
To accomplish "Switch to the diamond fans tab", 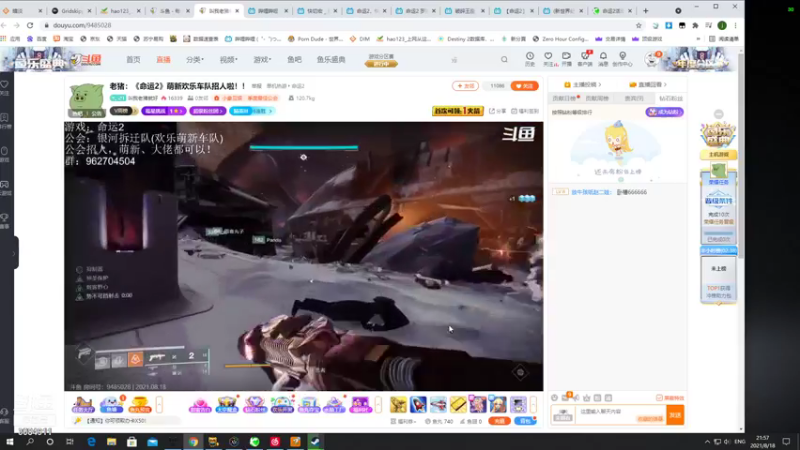I will 671,98.
